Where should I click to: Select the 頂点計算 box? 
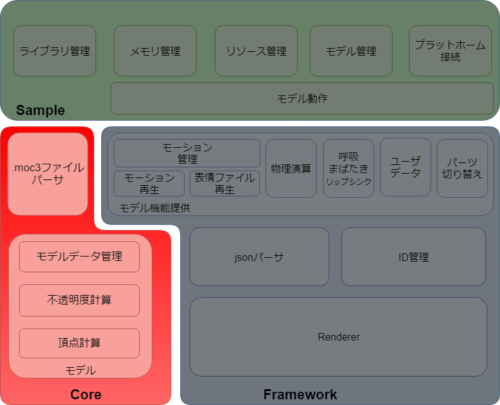(79, 343)
